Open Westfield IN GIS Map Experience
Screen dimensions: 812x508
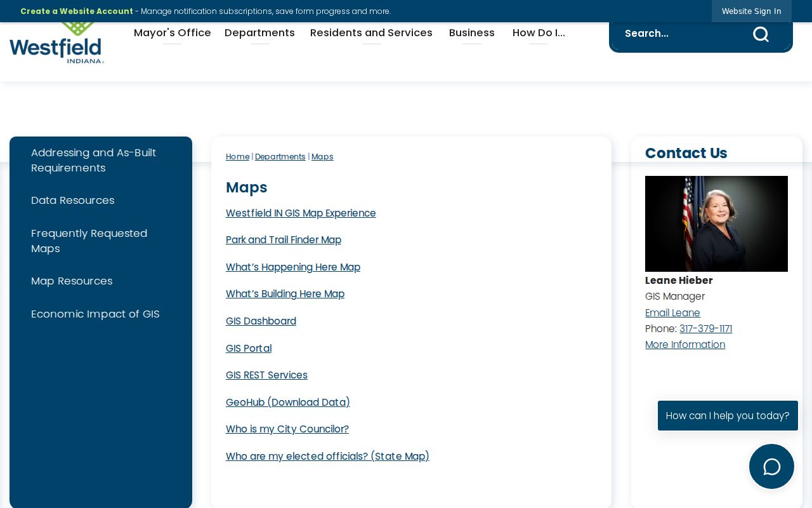click(301, 213)
